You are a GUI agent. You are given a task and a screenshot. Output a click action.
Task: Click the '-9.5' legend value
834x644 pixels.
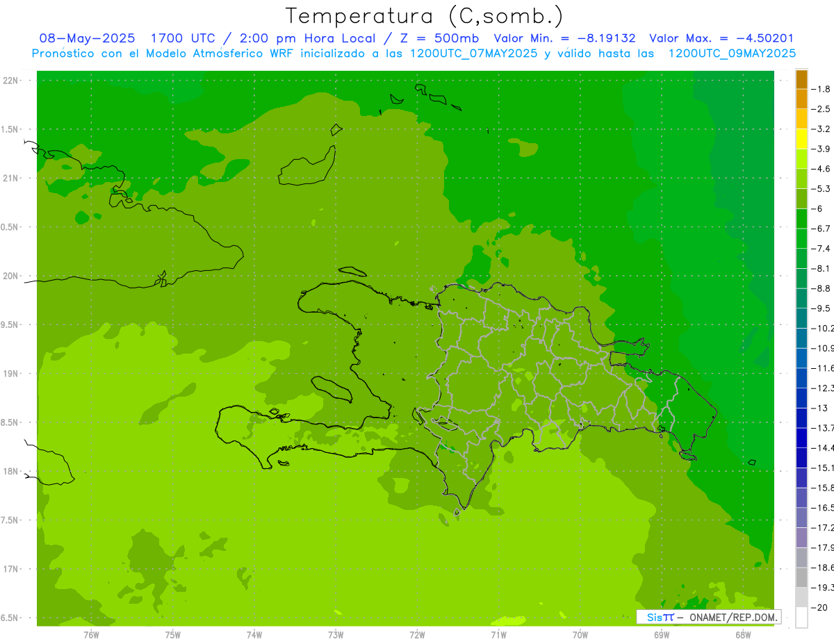coord(821,308)
